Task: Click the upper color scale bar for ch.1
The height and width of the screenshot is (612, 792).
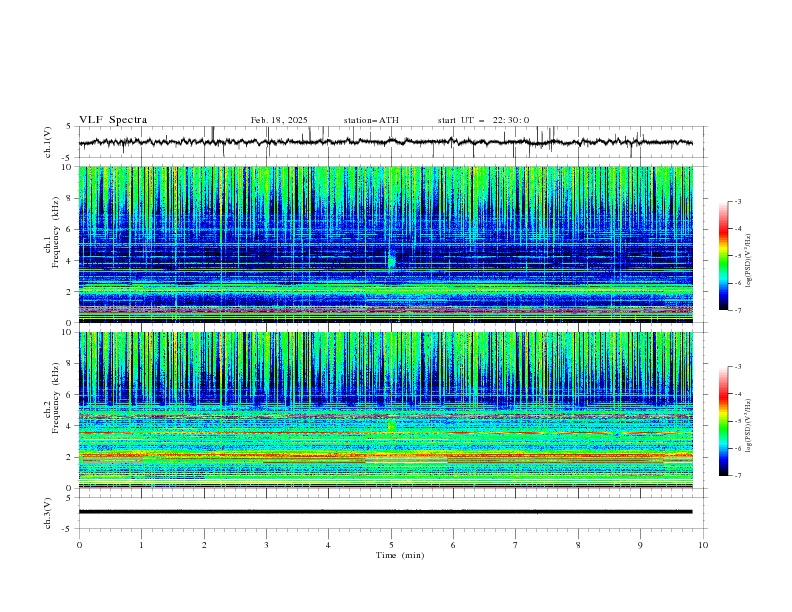Action: [x=723, y=255]
